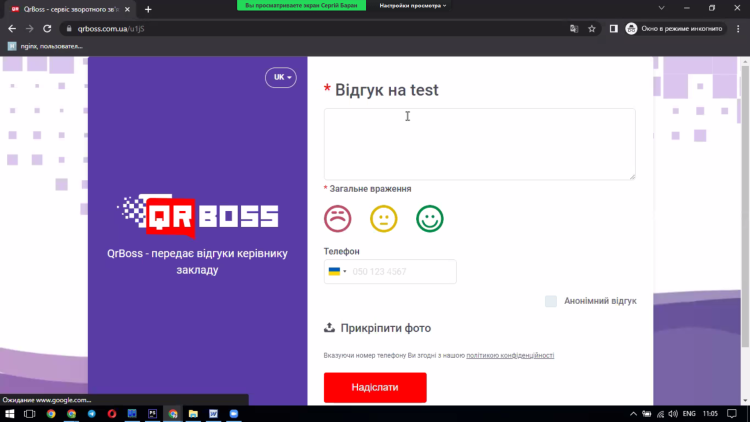
Task: Click the red Надіслати button
Action: tap(375, 387)
